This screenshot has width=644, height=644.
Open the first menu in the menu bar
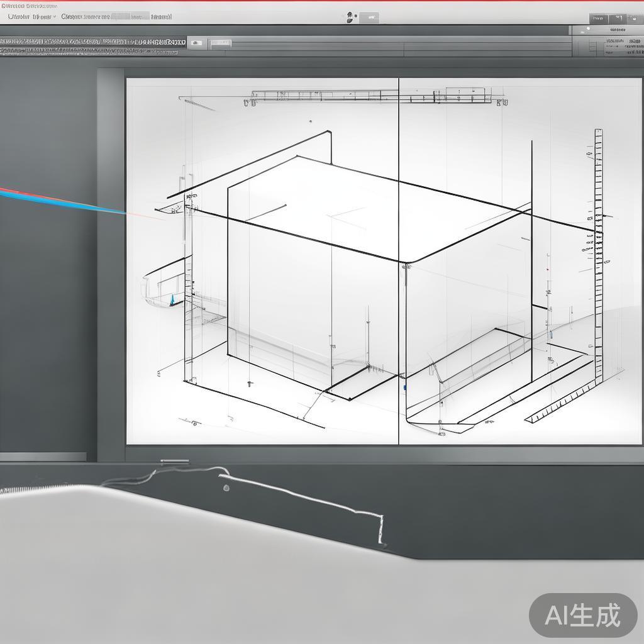click(x=18, y=17)
